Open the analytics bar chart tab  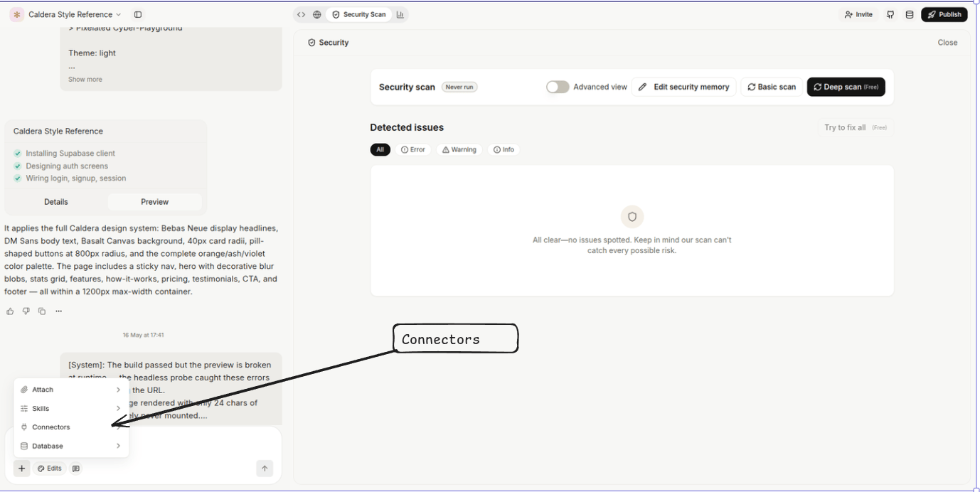point(400,14)
